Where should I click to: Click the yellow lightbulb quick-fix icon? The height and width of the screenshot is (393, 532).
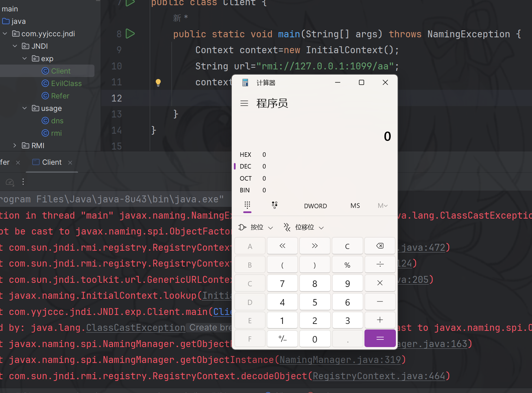click(158, 83)
